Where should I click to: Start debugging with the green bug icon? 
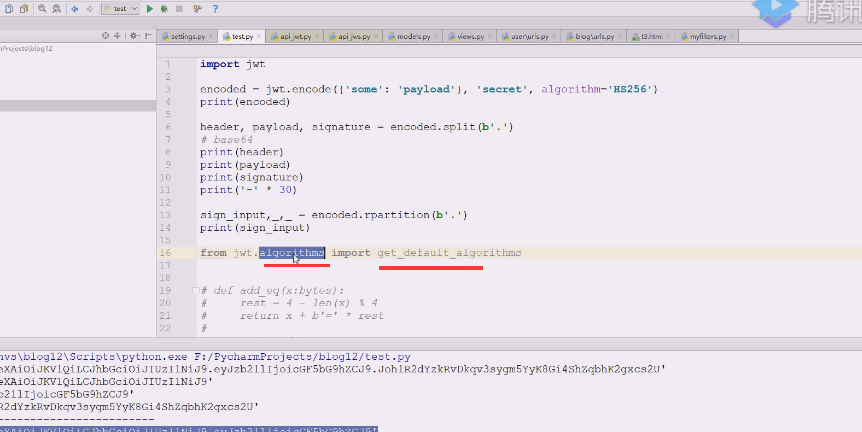coord(164,9)
